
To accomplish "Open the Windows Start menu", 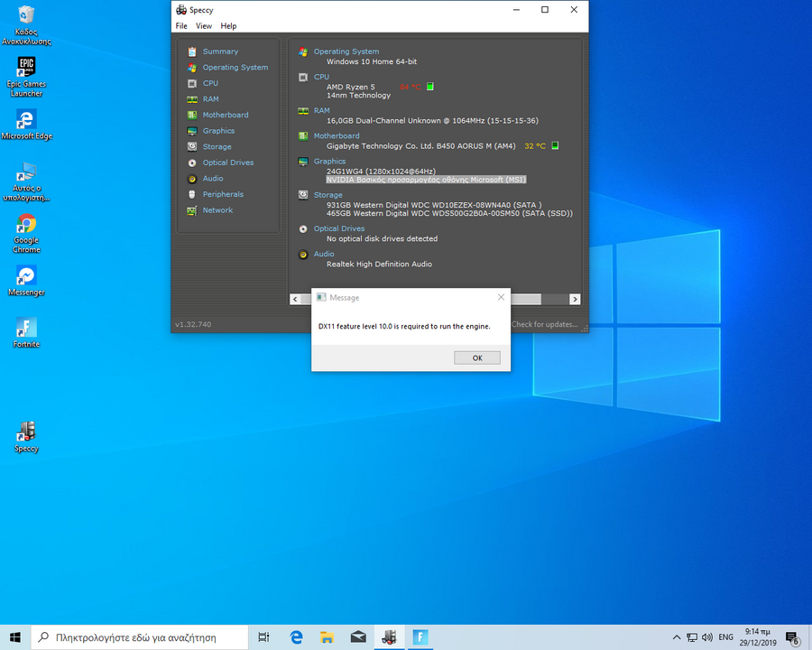I will [15, 637].
